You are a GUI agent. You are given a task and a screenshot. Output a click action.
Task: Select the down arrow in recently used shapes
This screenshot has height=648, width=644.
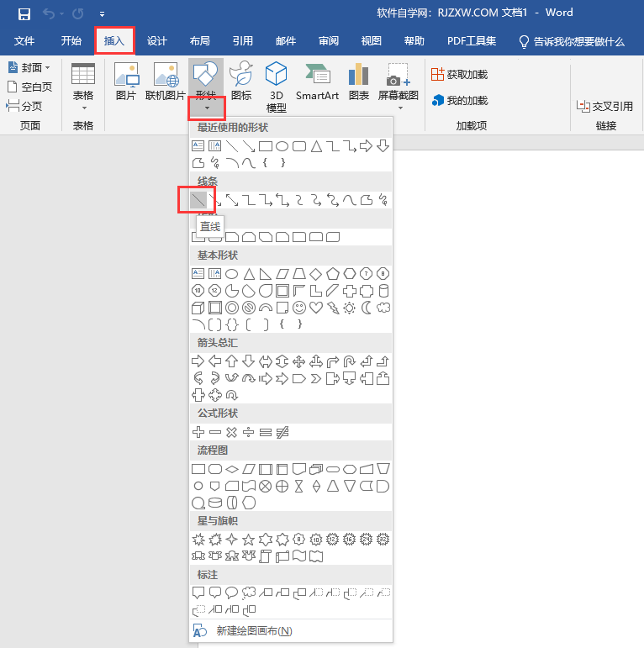click(383, 146)
